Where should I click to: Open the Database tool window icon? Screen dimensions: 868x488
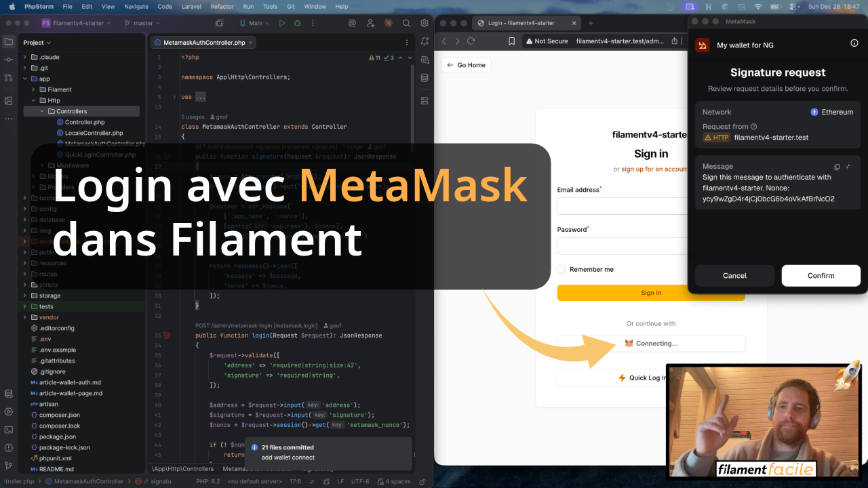pos(8,393)
